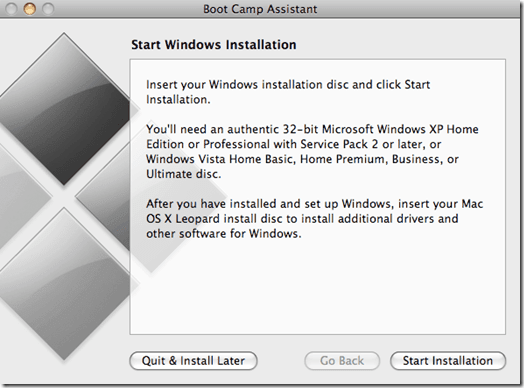Click the 'After you have installed' paragraph
The width and height of the screenshot is (524, 388).
314,219
